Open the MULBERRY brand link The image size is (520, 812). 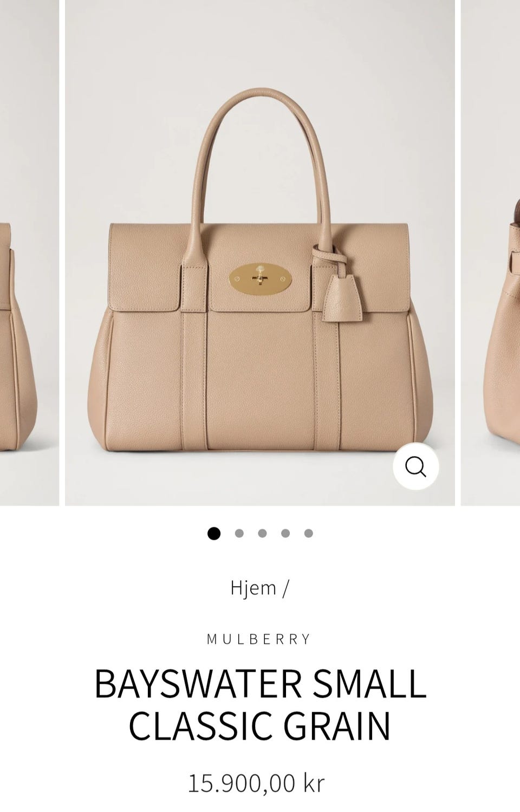[259, 639]
